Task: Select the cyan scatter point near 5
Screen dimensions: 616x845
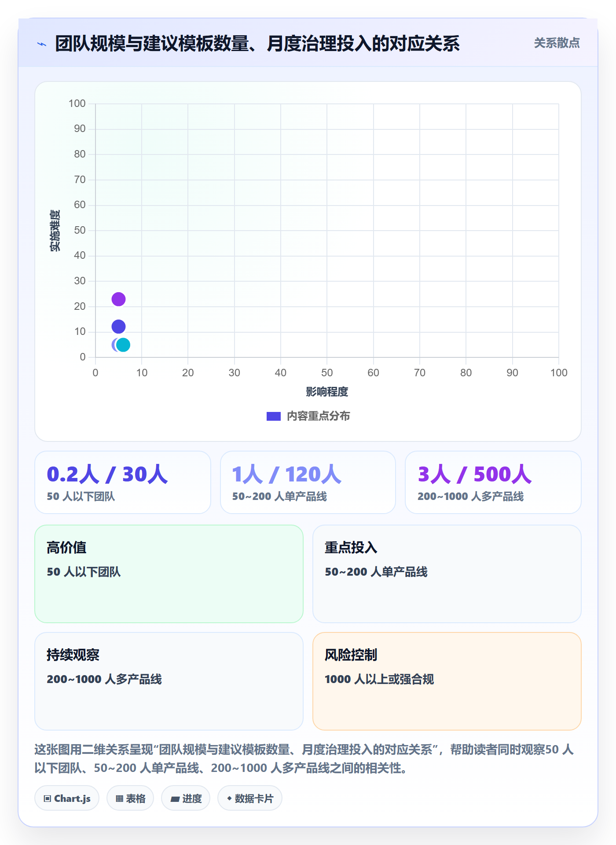Action: click(124, 345)
